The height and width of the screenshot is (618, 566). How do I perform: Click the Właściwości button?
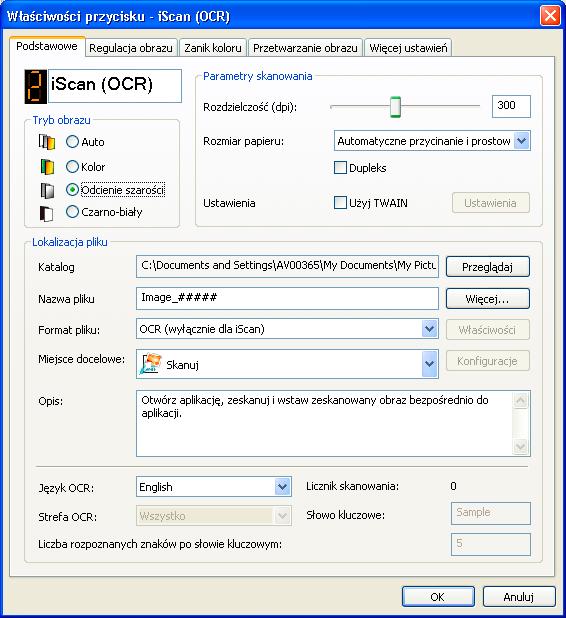coord(488,329)
